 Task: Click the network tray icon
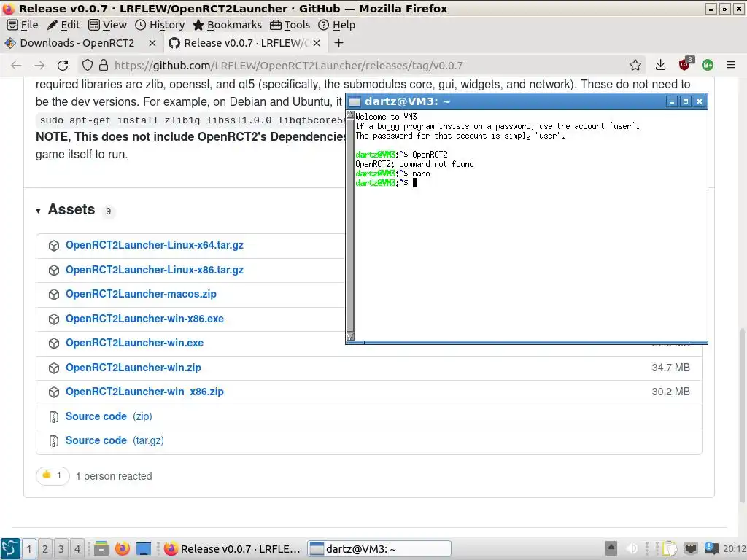click(x=691, y=548)
